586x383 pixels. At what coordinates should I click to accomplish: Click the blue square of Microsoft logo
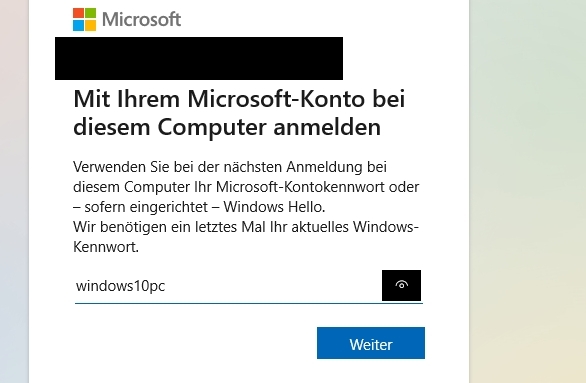pyautogui.click(x=78, y=25)
